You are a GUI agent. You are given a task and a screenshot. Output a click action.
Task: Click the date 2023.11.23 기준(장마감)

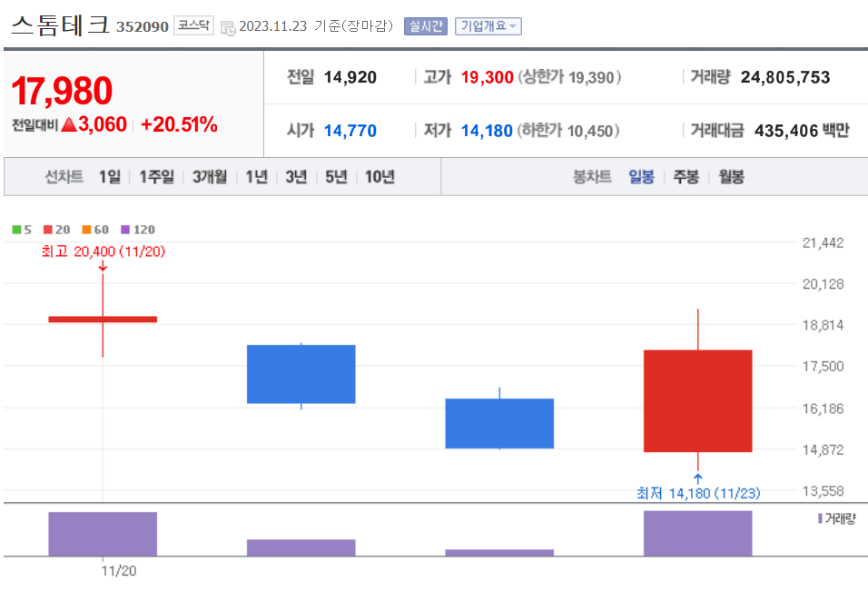pos(316,26)
